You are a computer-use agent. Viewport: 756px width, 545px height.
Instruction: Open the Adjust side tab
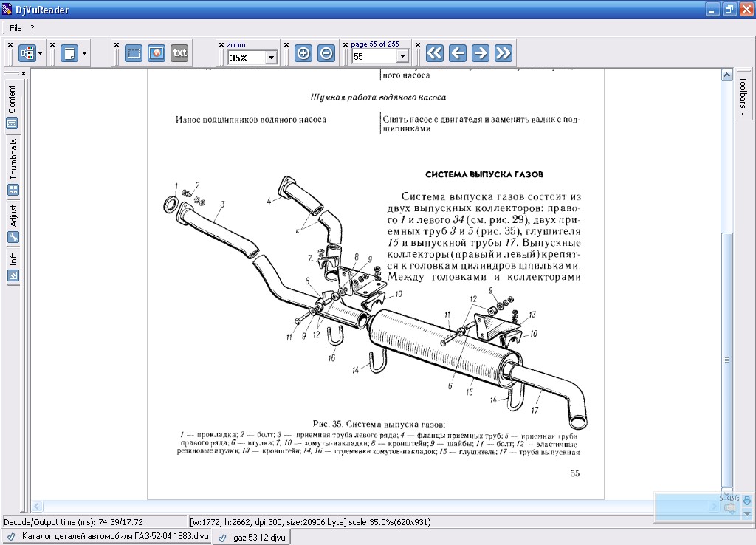point(13,215)
